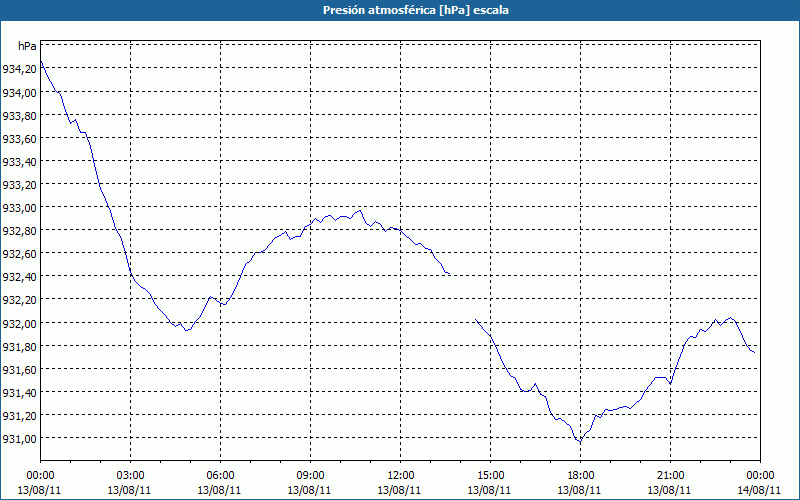
Task: Click the 933,20 y-axis label
Action: [20, 185]
